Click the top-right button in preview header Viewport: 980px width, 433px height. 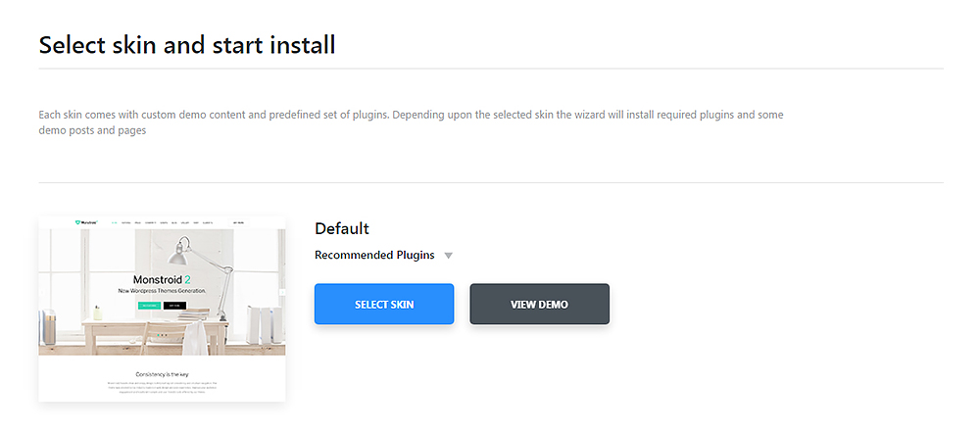pos(238,223)
